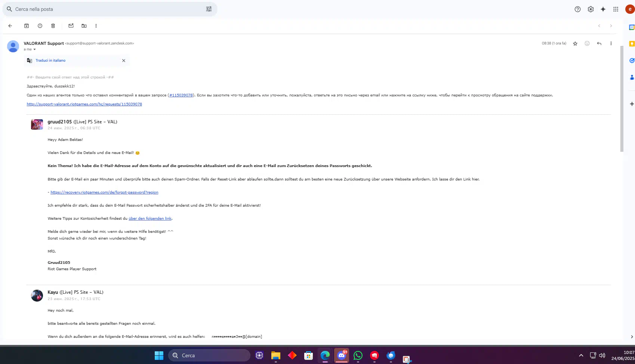Open the Riot Client taskbar icon
Screen dimensions: 635x364
374,355
